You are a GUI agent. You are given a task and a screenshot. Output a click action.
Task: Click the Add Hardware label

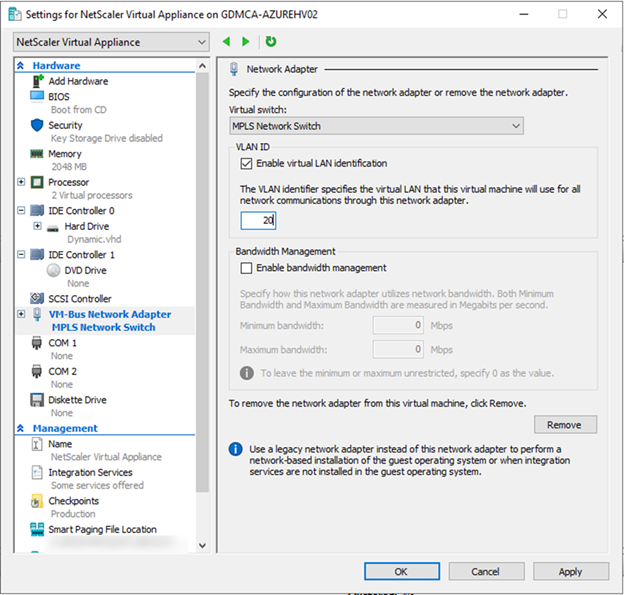pos(78,81)
